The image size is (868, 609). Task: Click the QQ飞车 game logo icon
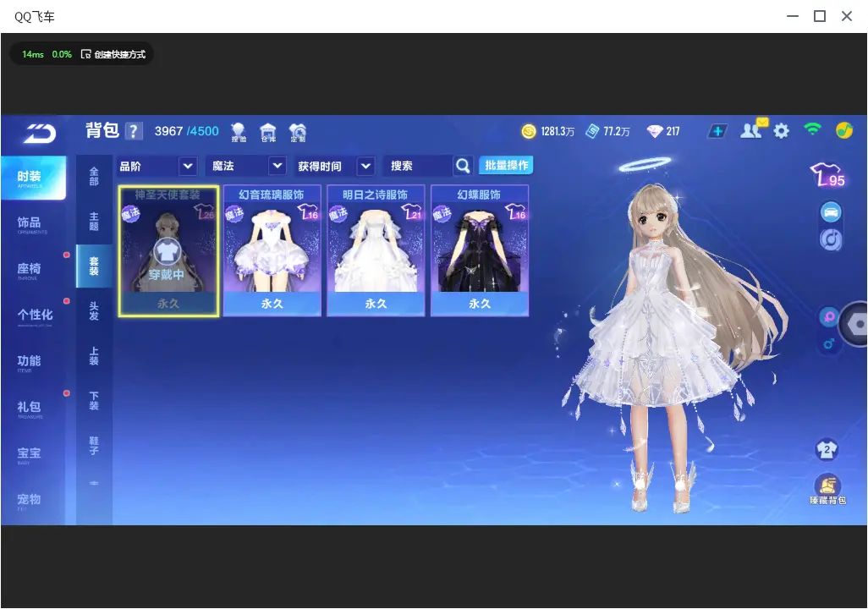(x=40, y=134)
